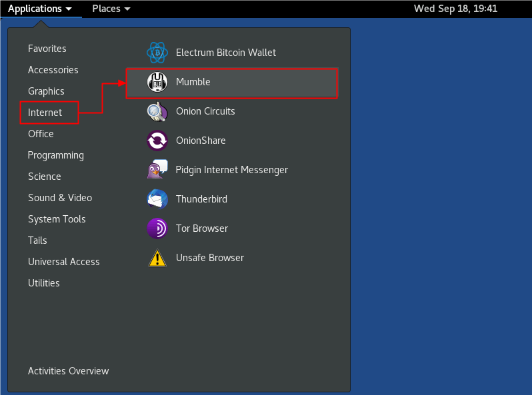Select the Accessories category
532x395 pixels.
coord(53,70)
